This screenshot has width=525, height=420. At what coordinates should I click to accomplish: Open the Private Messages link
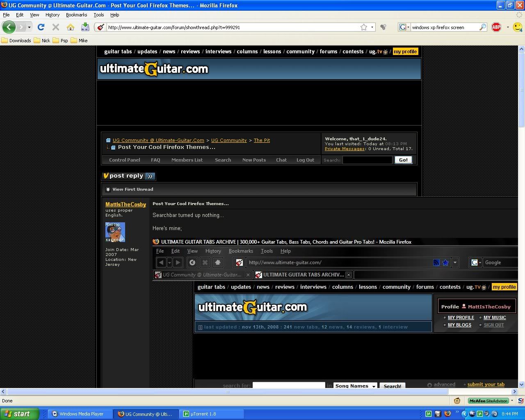click(x=345, y=149)
